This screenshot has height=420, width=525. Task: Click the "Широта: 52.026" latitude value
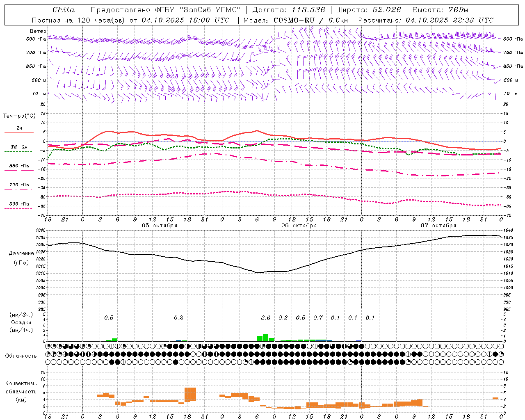368,10
